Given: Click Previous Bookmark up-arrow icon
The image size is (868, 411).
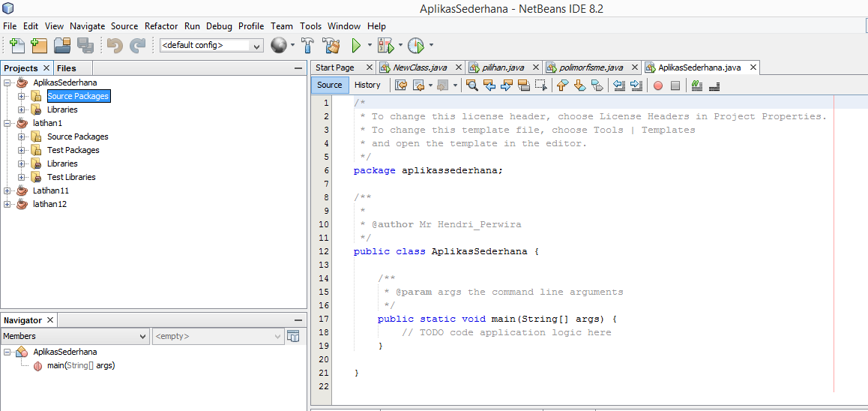Looking at the screenshot, I should coord(562,85).
